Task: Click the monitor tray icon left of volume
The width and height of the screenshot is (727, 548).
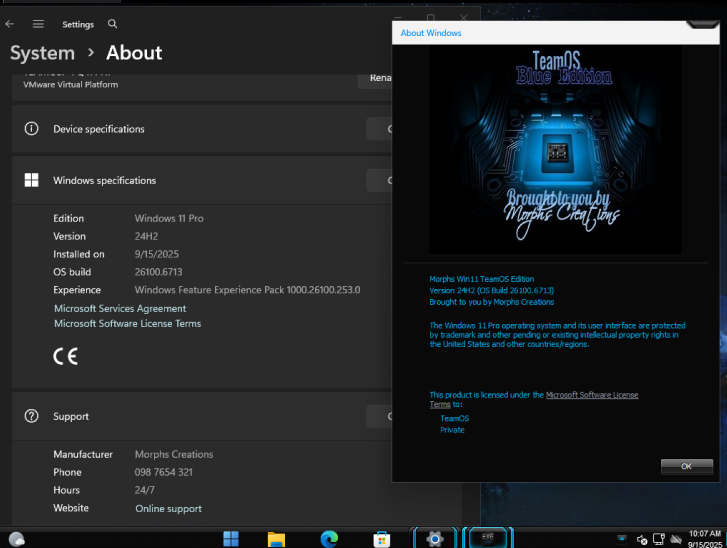Action: [622, 538]
